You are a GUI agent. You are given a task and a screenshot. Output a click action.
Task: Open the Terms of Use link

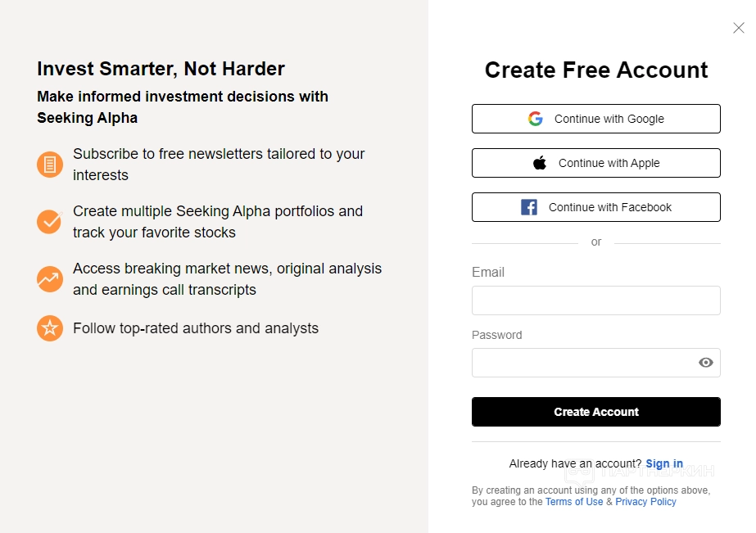pos(574,502)
